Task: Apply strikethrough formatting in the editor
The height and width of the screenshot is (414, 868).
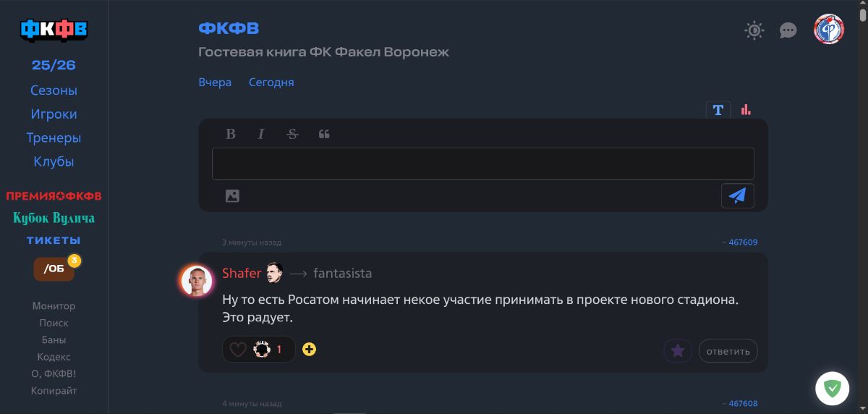Action: (292, 134)
